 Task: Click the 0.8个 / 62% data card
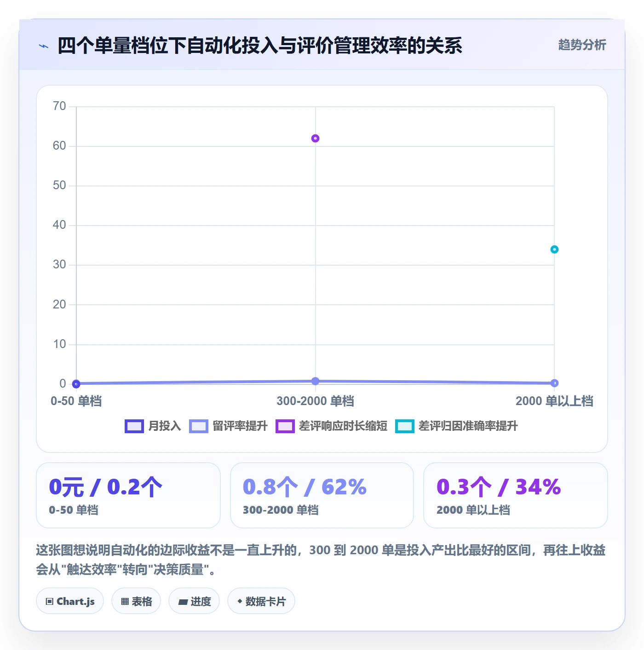[322, 495]
